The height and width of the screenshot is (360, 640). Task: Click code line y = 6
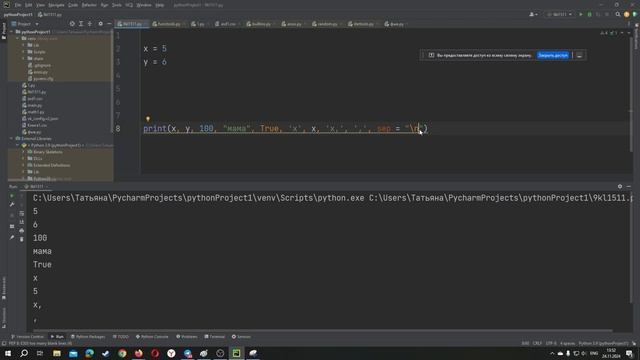pyautogui.click(x=155, y=62)
